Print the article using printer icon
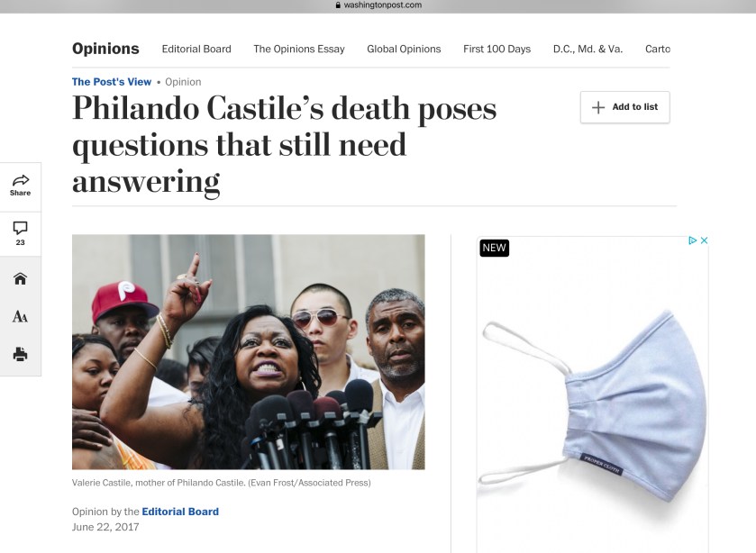 pos(20,354)
